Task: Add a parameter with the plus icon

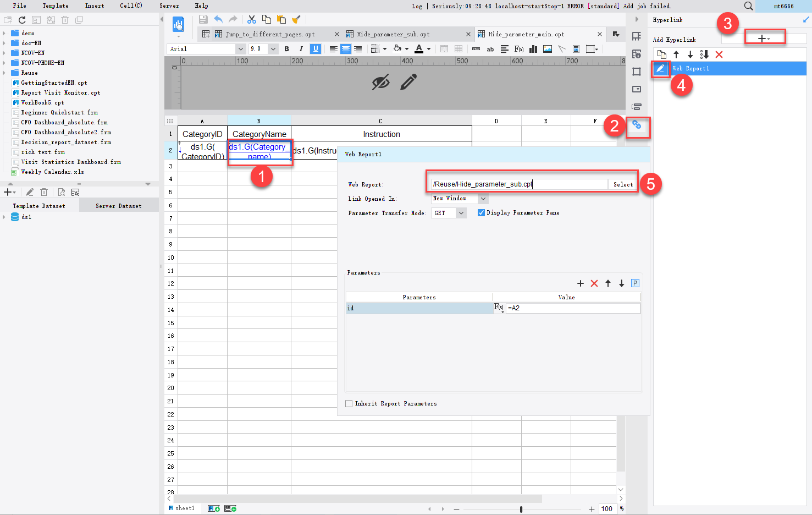Action: (581, 283)
